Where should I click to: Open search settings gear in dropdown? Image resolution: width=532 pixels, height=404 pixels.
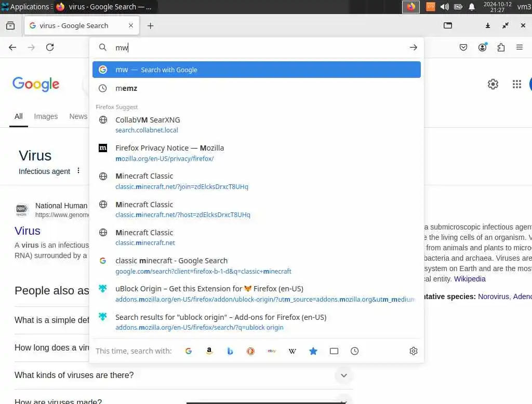coord(413,351)
